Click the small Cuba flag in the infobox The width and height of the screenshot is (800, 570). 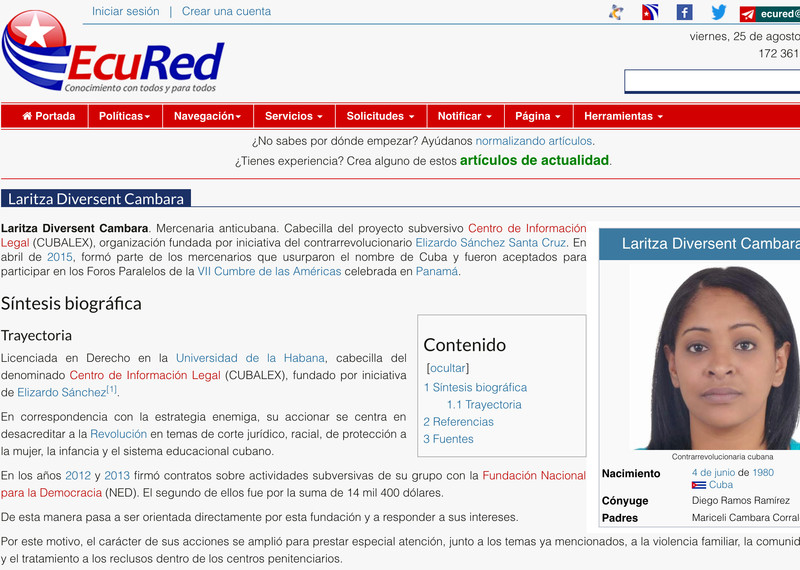pos(699,485)
